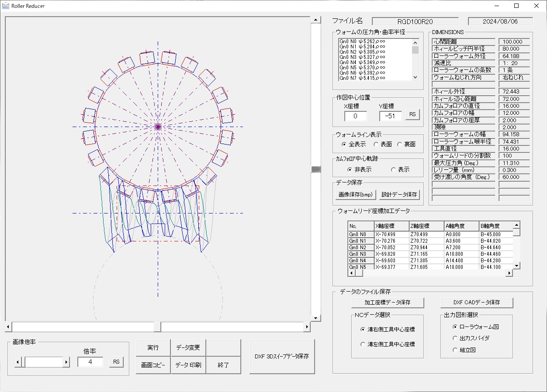The height and width of the screenshot is (392, 547).
Task: Click the データ印刷 button
Action: [188, 365]
